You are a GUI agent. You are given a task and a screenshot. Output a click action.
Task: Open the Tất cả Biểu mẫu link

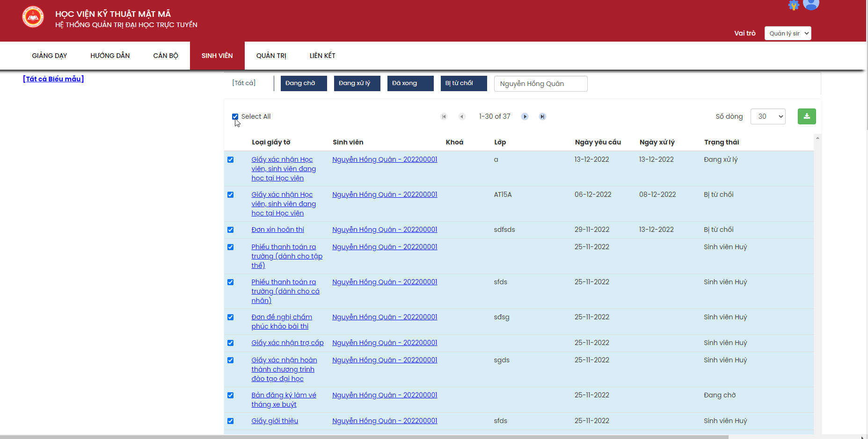pyautogui.click(x=53, y=79)
